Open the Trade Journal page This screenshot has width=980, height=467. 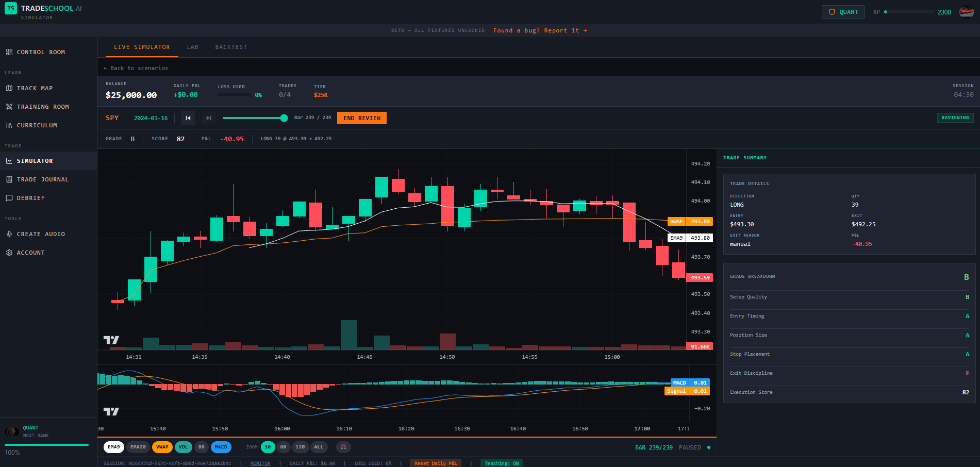[x=42, y=179]
